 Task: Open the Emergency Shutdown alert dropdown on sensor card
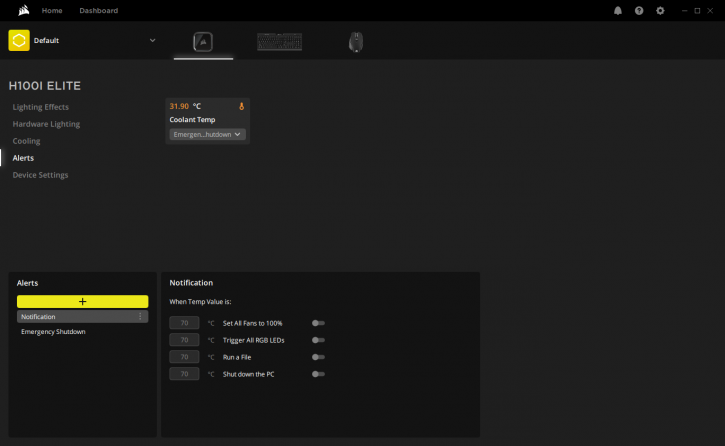pos(207,134)
